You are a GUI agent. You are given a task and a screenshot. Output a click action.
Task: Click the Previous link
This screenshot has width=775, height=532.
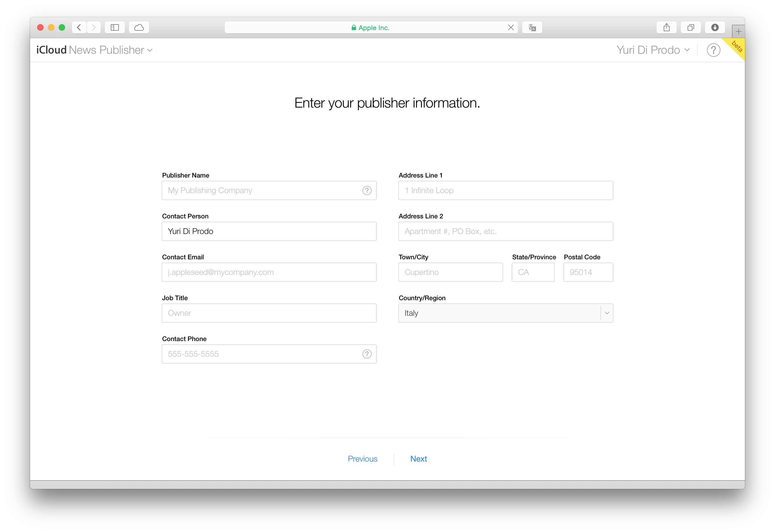362,459
